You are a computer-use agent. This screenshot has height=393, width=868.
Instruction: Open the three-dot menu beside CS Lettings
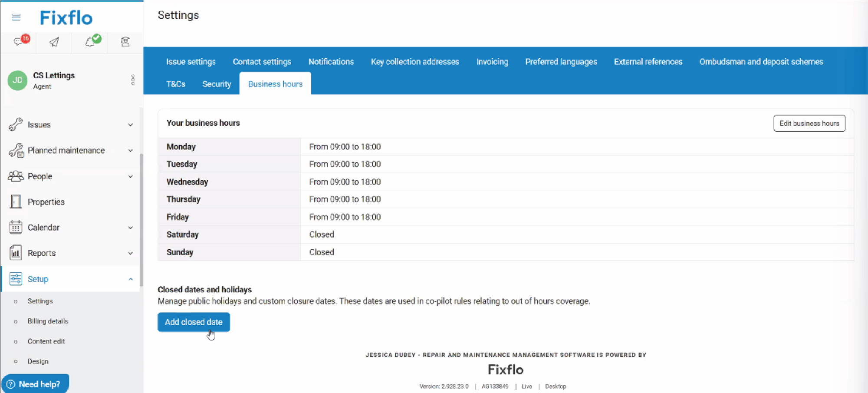coord(133,80)
